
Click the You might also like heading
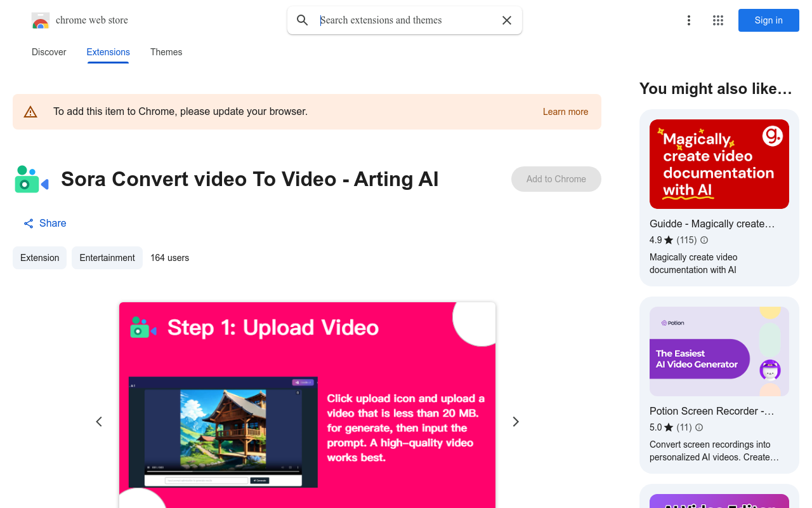pyautogui.click(x=716, y=89)
